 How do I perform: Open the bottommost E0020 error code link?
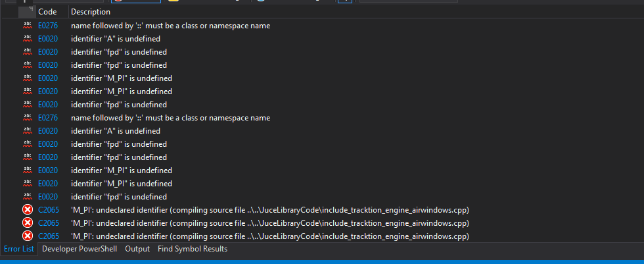tap(48, 197)
